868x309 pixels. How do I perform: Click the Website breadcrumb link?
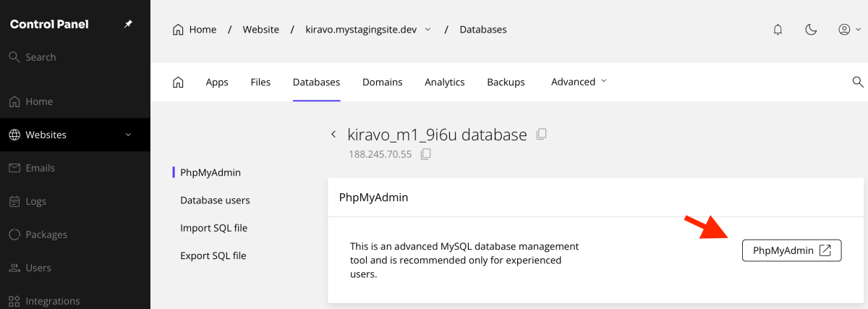(x=261, y=30)
